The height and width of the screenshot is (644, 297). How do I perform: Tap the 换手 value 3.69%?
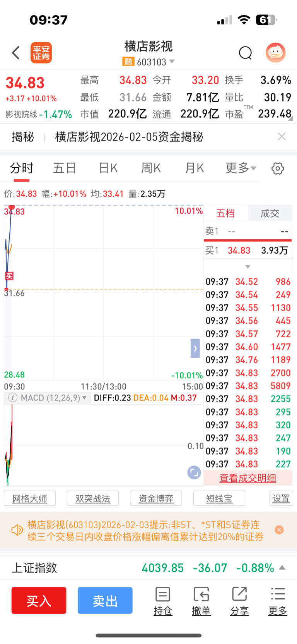276,80
